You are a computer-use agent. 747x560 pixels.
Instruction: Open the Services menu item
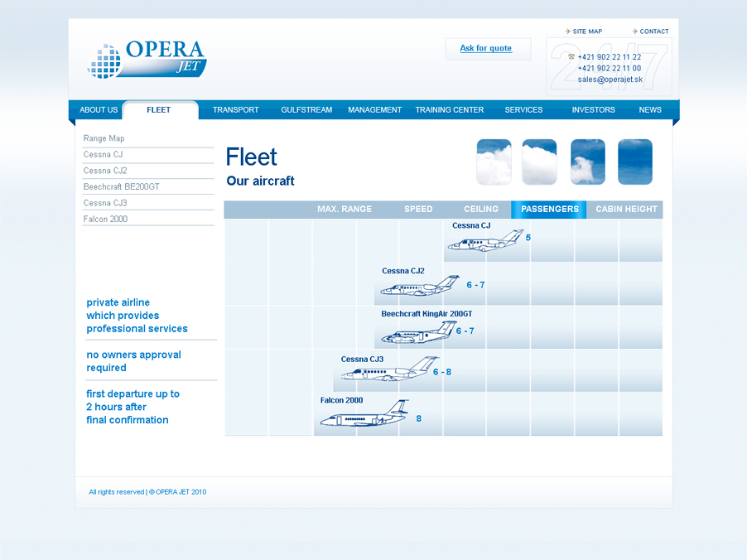[x=523, y=109]
